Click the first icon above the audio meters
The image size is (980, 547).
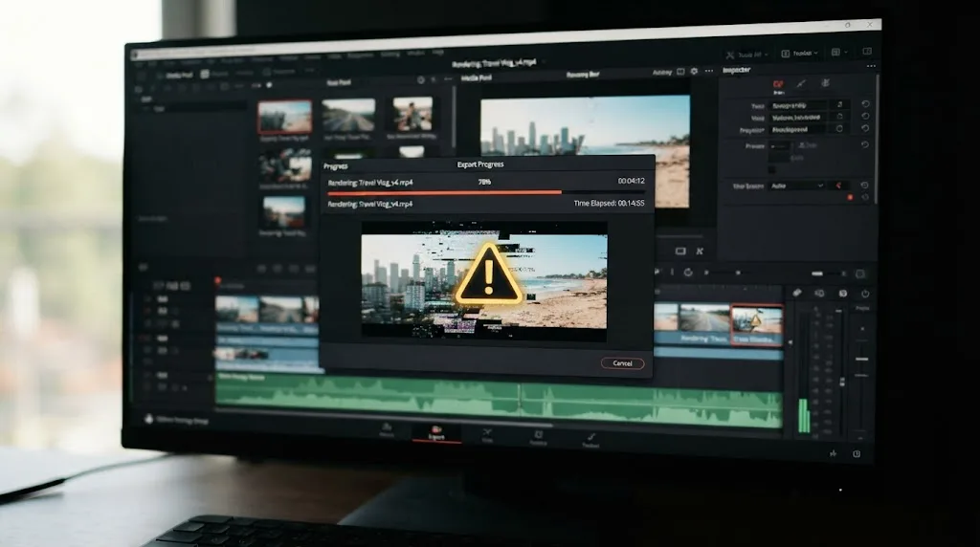coord(797,293)
